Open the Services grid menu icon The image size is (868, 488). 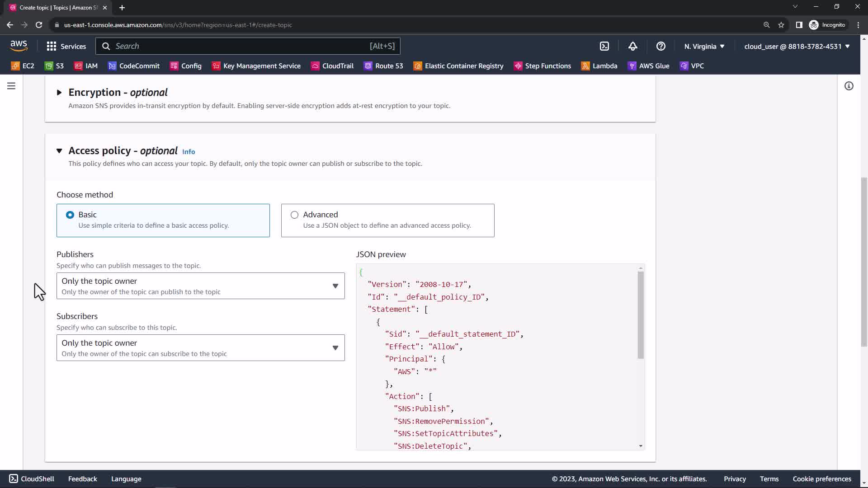pos(52,46)
